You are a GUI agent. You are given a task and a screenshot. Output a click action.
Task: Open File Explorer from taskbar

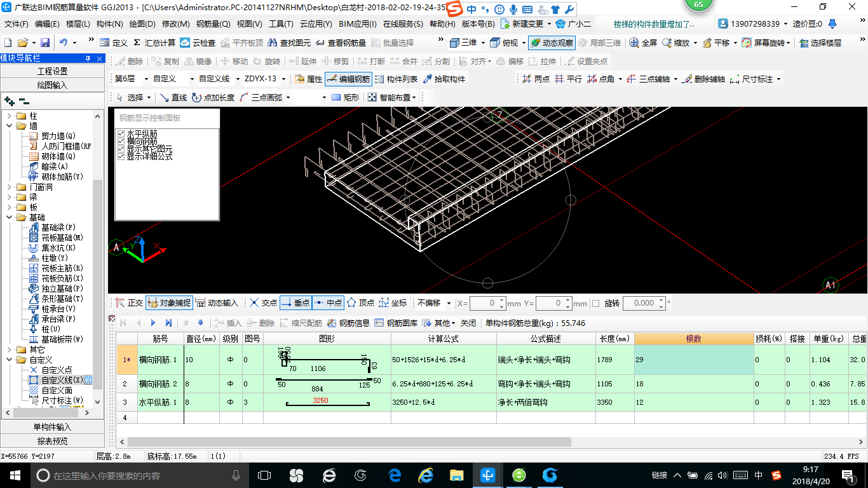click(x=456, y=475)
